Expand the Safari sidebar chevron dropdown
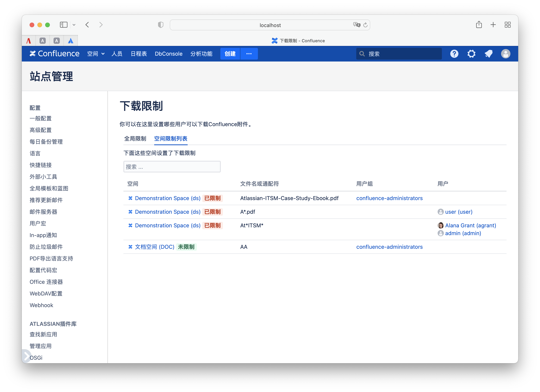 (74, 25)
